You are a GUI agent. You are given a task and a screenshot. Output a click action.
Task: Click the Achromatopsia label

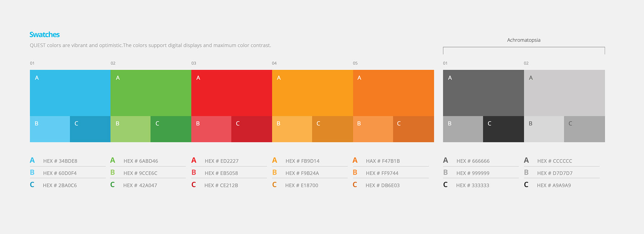[x=524, y=40]
